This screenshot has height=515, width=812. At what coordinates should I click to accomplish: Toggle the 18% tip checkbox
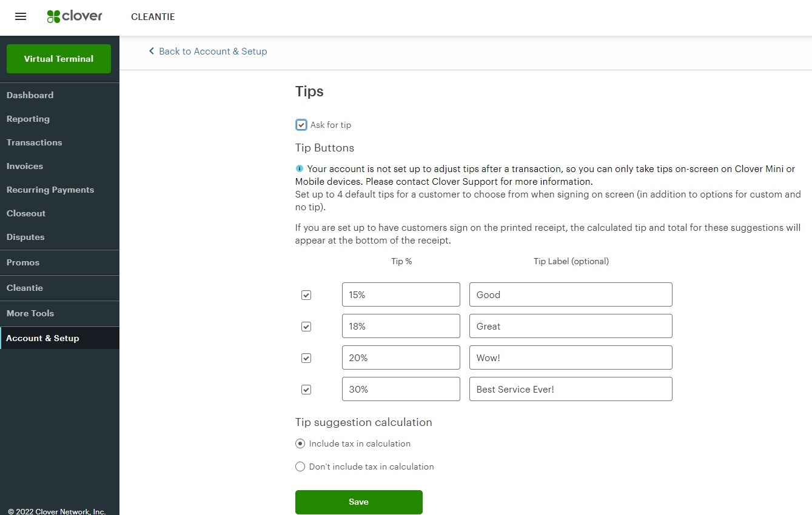point(306,326)
